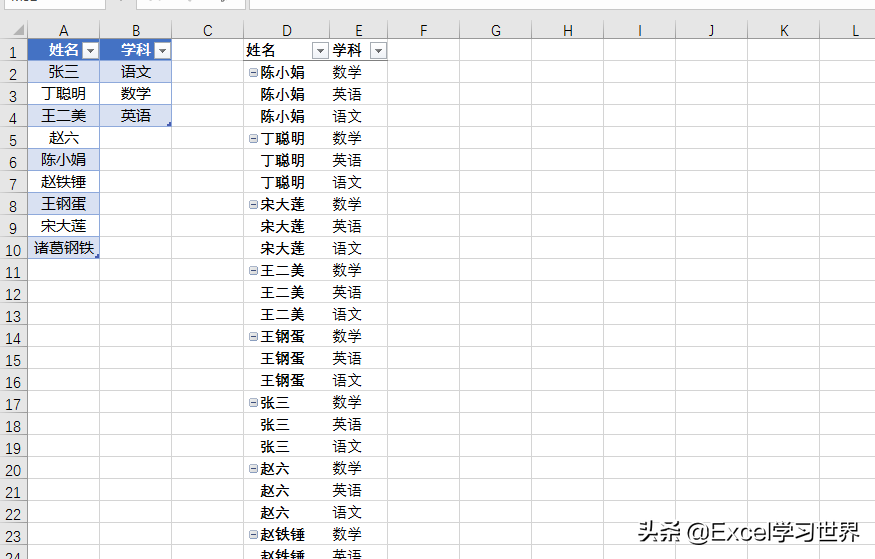Select column J header
Image resolution: width=875 pixels, height=559 pixels.
coord(711,30)
